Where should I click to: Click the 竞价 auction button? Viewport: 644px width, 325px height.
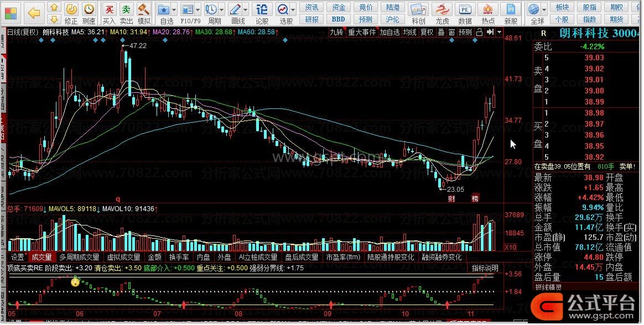tap(366, 7)
